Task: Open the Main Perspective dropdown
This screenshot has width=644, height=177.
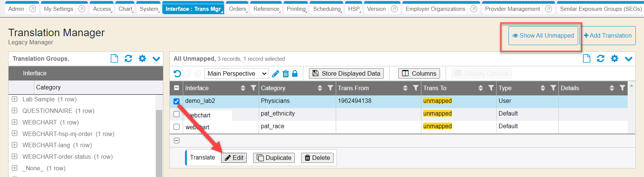Action: [237, 73]
